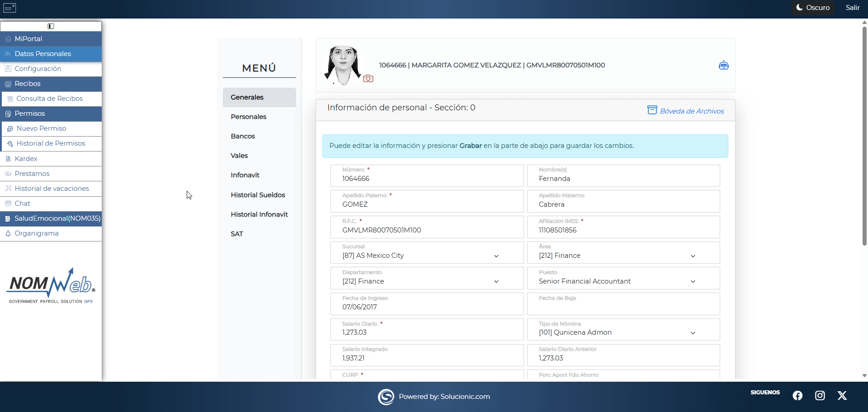Toggle Oscuro dark mode
The height and width of the screenshot is (412, 868).
coord(812,8)
